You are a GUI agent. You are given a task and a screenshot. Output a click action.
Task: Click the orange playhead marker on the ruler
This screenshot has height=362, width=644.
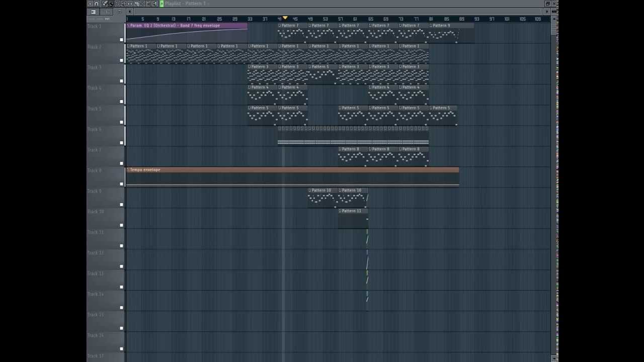coord(285,18)
